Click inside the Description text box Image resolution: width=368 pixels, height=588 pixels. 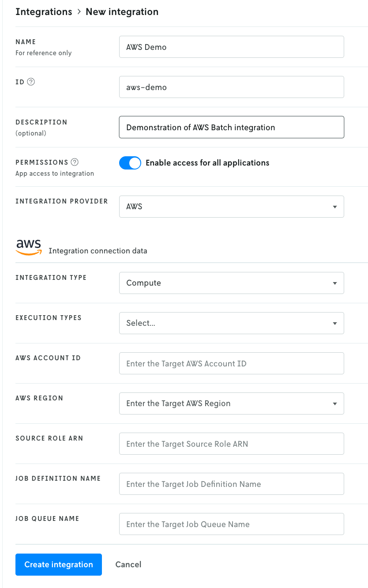(x=231, y=127)
